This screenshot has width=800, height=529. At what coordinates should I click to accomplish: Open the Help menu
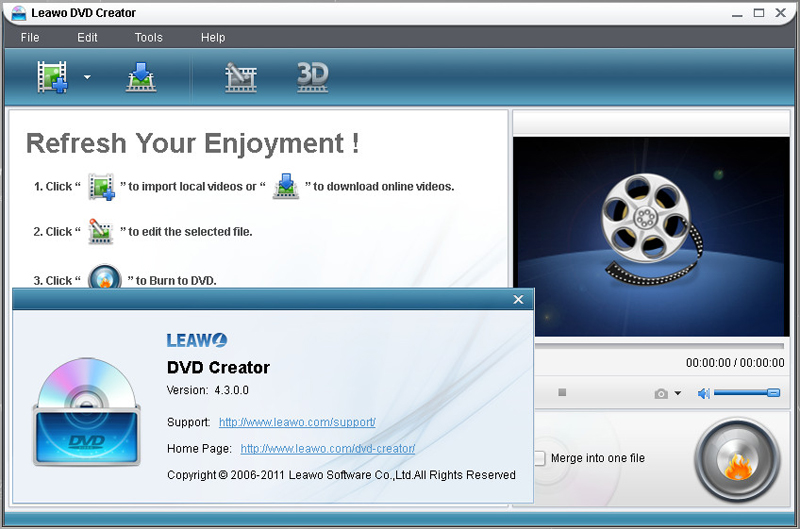click(x=213, y=38)
